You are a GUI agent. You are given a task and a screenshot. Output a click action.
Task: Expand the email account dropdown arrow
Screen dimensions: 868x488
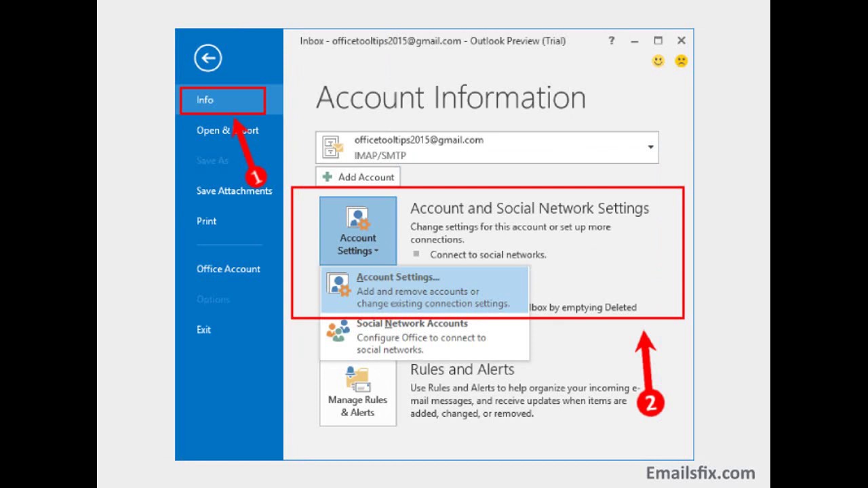(x=650, y=147)
